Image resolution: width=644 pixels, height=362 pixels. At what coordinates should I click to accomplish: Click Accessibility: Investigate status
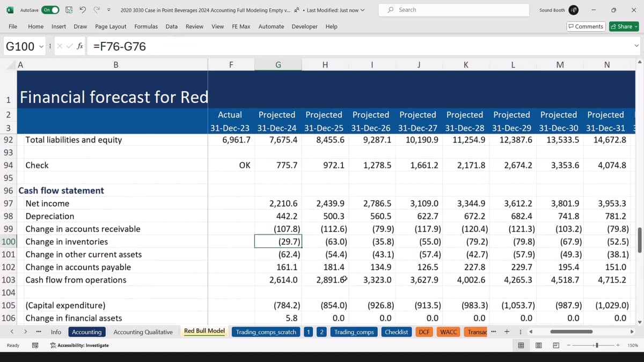point(79,345)
